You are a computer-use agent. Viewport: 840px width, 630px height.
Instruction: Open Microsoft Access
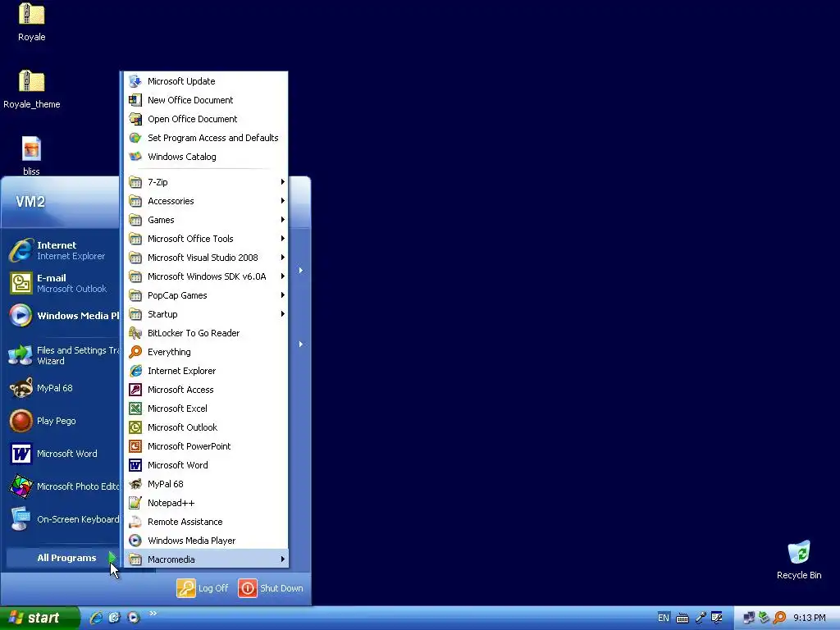point(206,390)
